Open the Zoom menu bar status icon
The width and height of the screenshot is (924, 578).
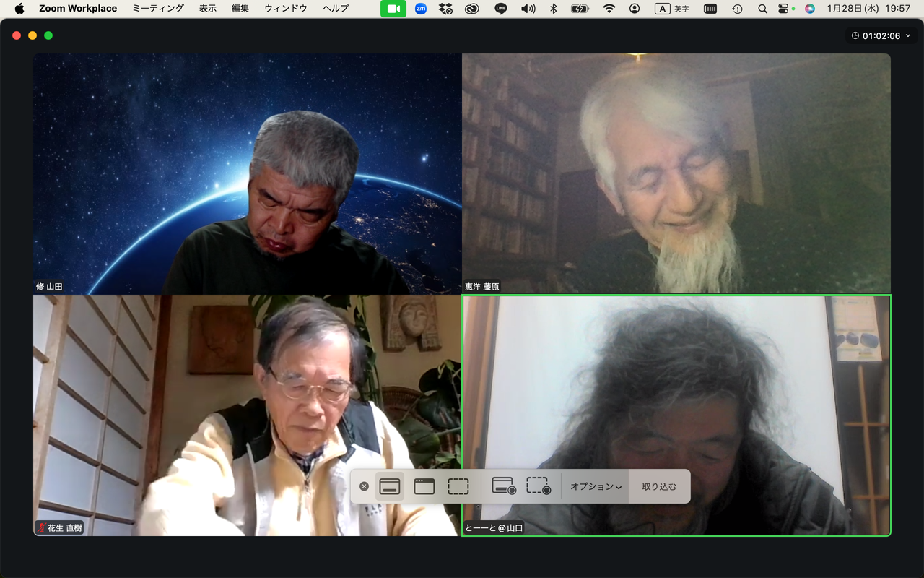click(421, 9)
